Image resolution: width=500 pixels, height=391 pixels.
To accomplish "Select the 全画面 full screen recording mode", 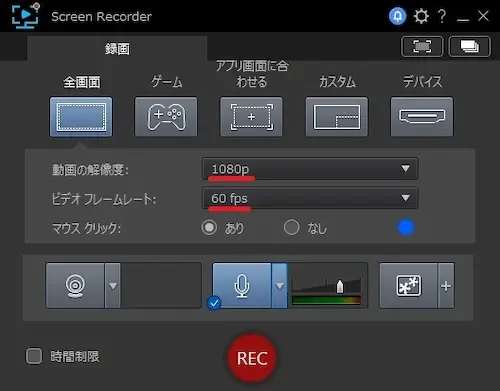I will (x=81, y=117).
